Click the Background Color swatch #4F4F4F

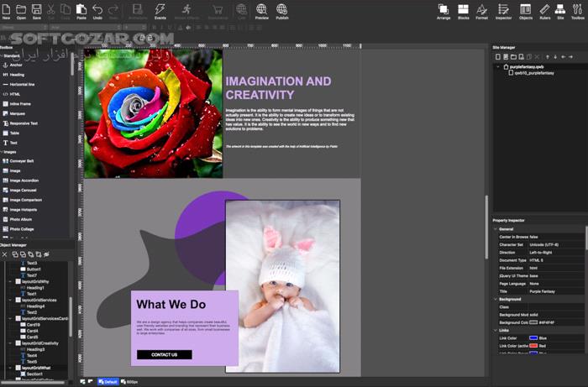(533, 322)
